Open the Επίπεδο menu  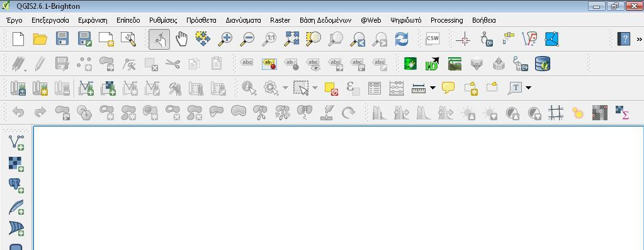tap(128, 20)
